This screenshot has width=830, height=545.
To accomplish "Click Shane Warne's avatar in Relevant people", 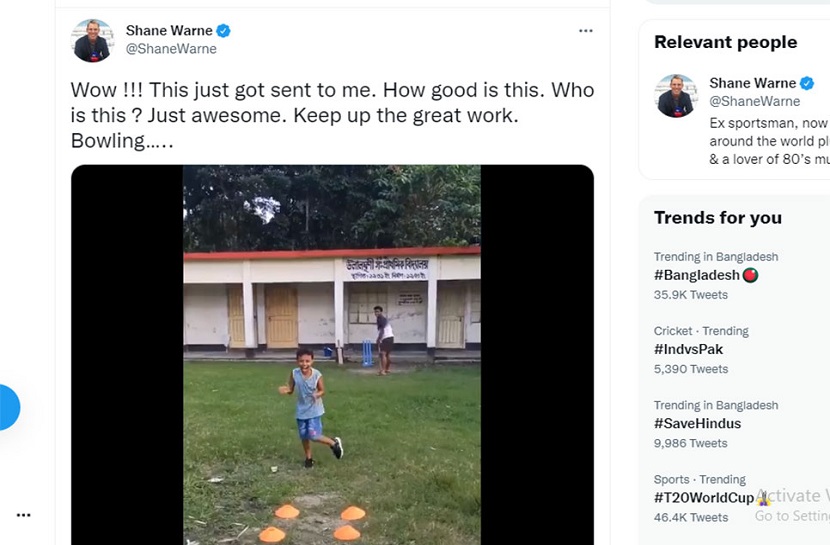I will point(676,96).
